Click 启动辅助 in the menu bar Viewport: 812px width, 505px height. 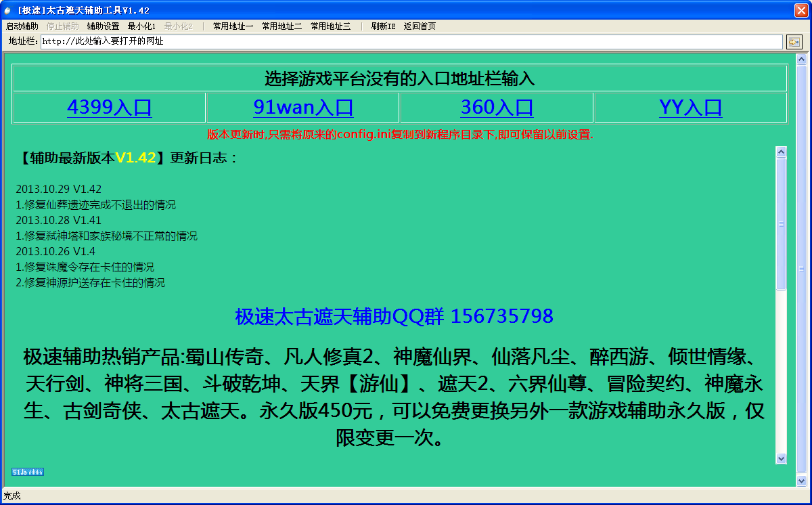[x=22, y=26]
